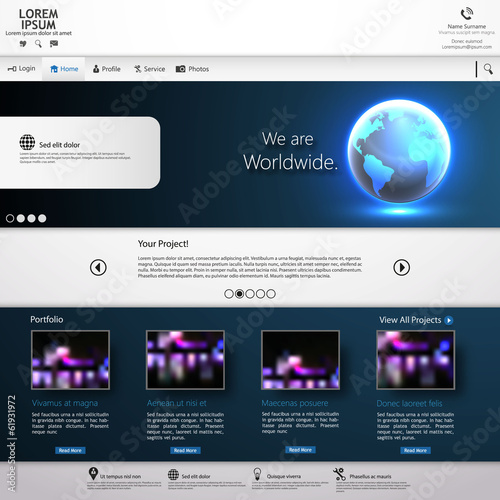Select first Your Project pagination dot

click(229, 294)
